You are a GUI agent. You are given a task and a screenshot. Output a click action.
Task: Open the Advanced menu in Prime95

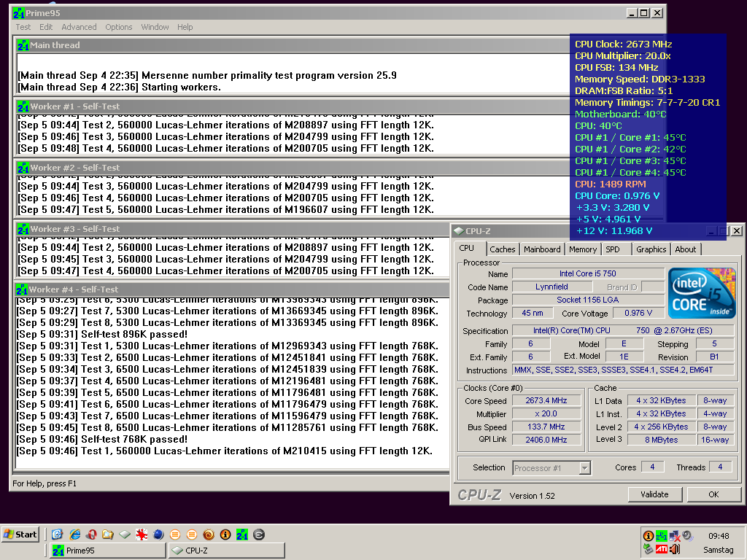tap(79, 27)
